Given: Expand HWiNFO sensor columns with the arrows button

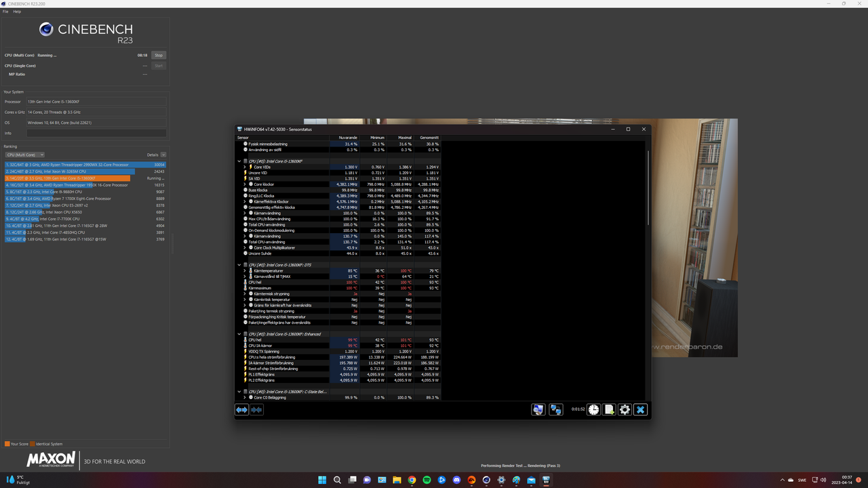Looking at the screenshot, I should click(x=242, y=409).
